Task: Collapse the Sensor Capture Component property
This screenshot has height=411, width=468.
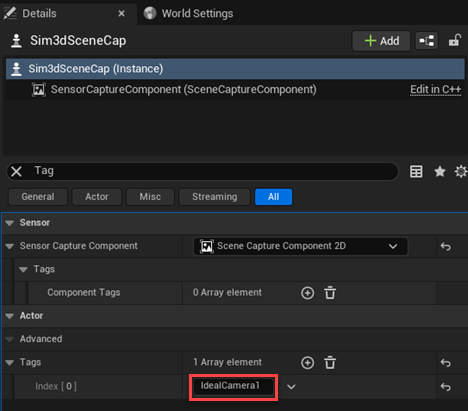Action: (x=10, y=246)
